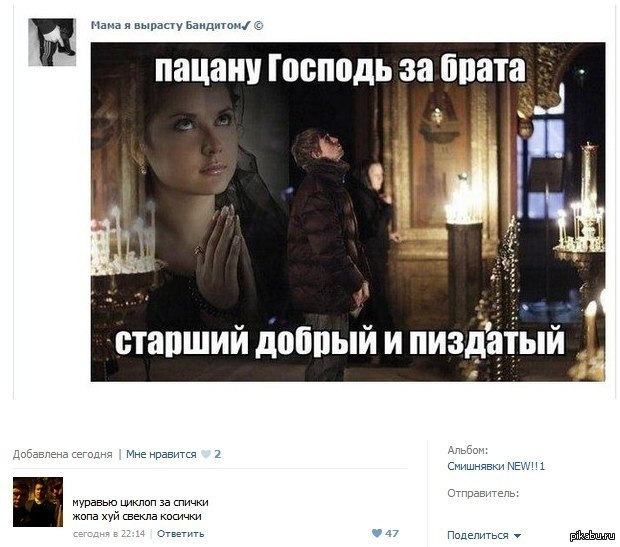Click the checkmark after the group name
620x547 pixels.
coord(246,26)
